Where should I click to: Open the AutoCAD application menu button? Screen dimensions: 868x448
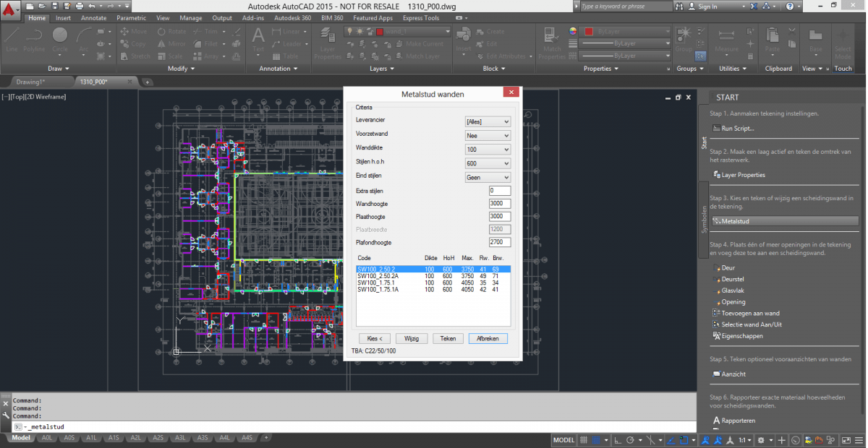coord(10,10)
